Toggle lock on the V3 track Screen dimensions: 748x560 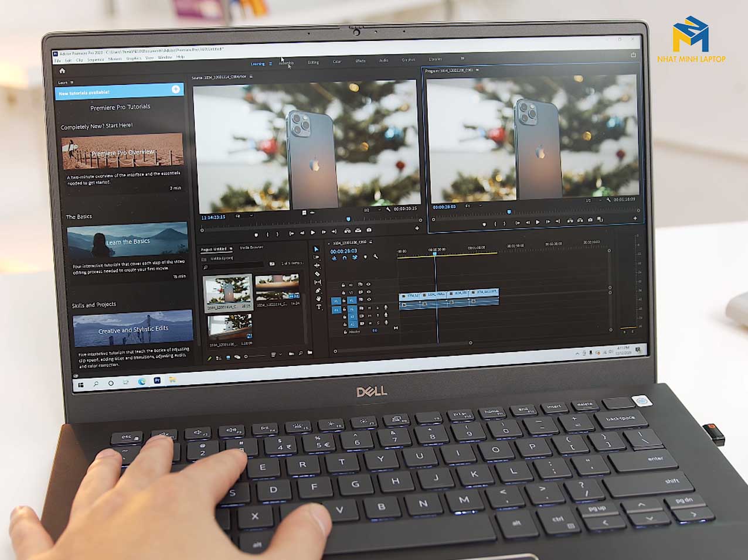344,285
